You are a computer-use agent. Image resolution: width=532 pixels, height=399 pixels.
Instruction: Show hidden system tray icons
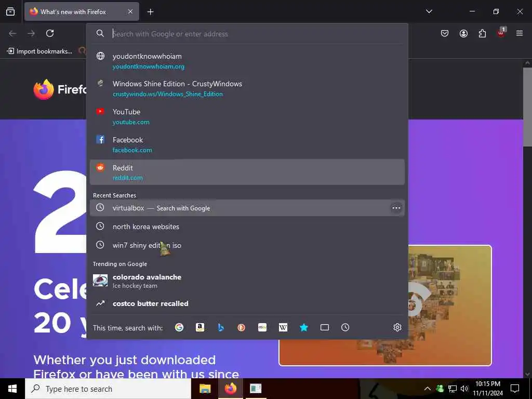click(428, 389)
